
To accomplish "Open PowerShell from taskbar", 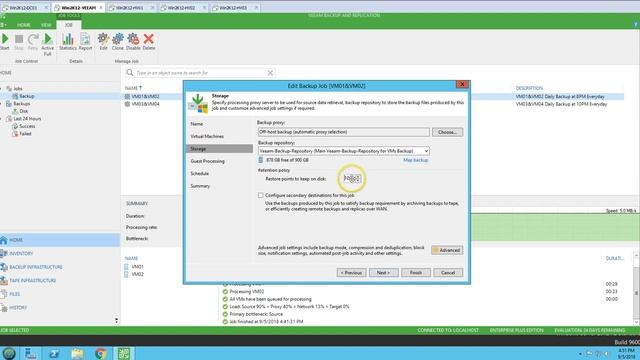I will coord(54,353).
